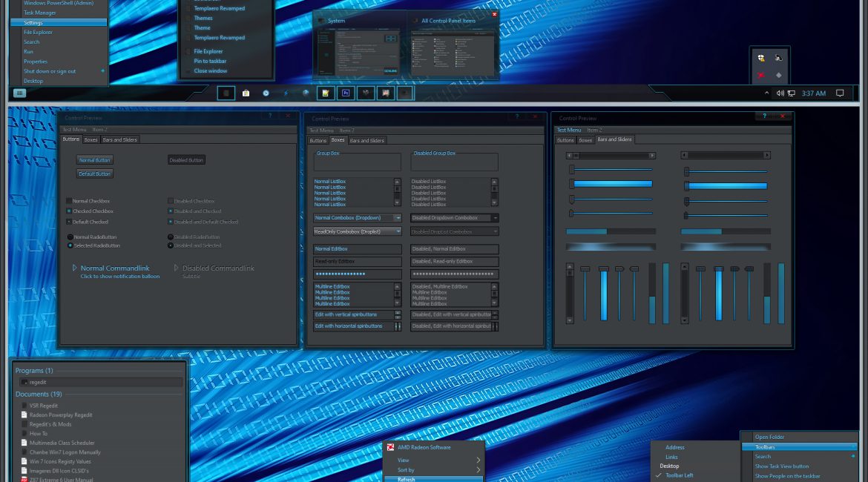Click the Disabled Button

[x=186, y=160]
